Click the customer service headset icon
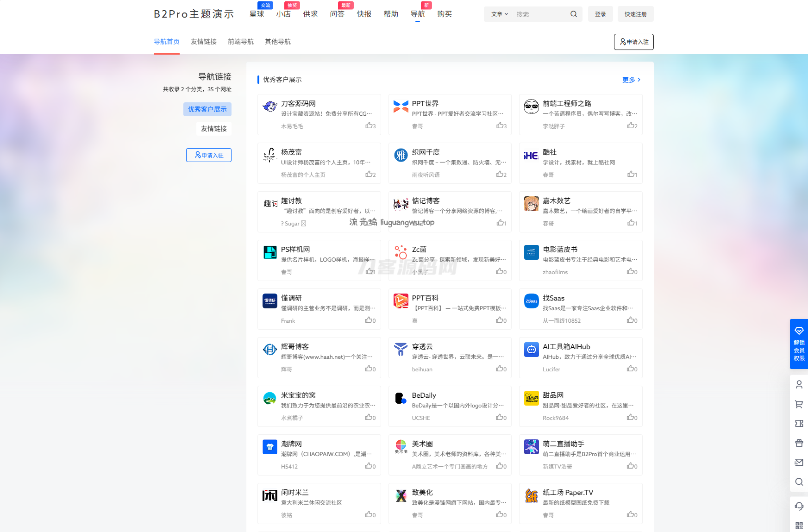Image resolution: width=808 pixels, height=532 pixels. pos(799,506)
